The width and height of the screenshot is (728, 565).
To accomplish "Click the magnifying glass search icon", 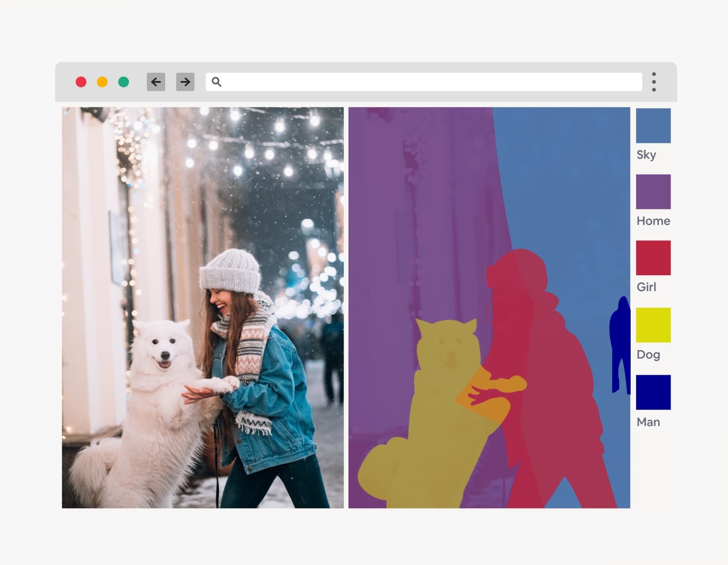I will coord(217,82).
